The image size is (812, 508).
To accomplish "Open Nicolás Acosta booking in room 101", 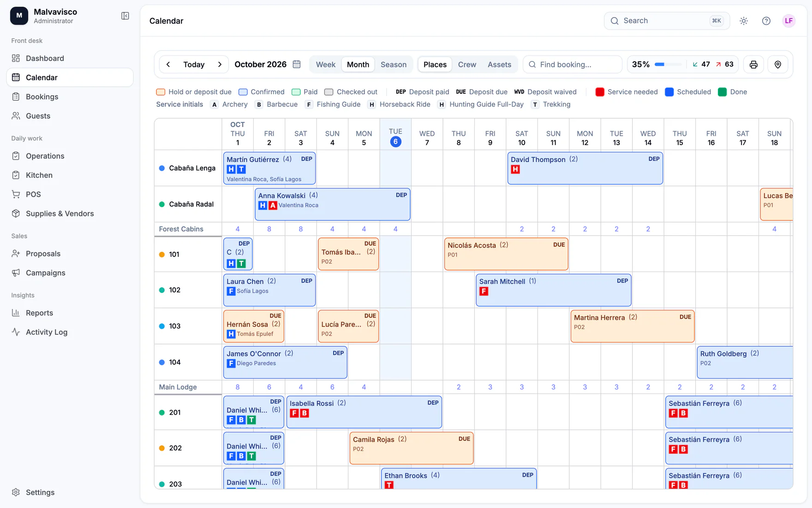I will tap(506, 254).
